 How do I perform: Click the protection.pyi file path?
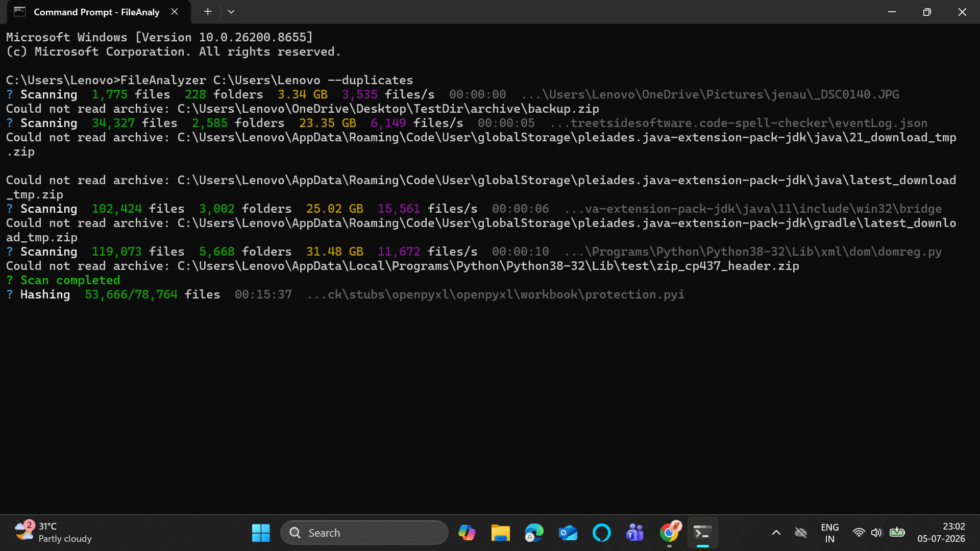click(496, 294)
